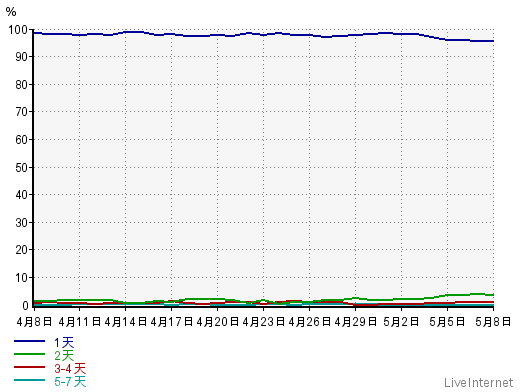Image resolution: width=520 pixels, height=392 pixels.
Task: Click the 4月14日 date axis label
Action: (x=126, y=322)
